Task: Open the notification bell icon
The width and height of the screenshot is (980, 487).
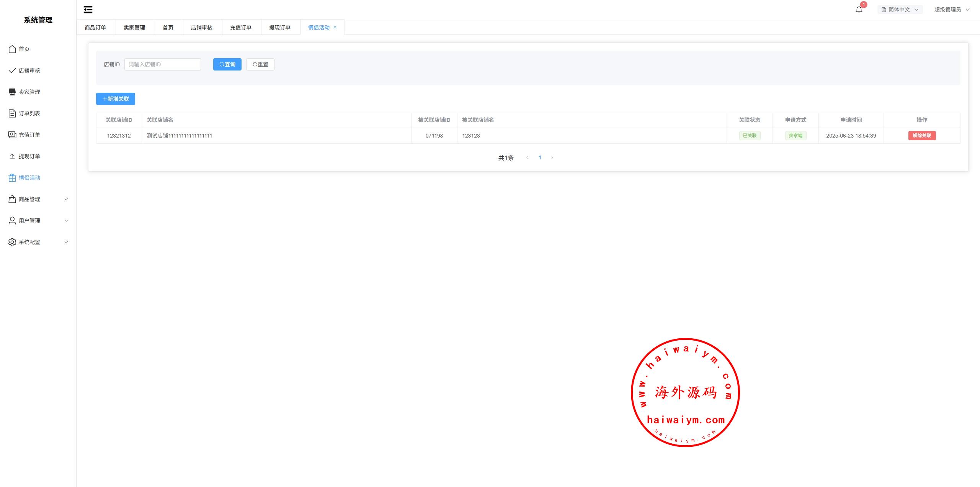Action: click(859, 10)
